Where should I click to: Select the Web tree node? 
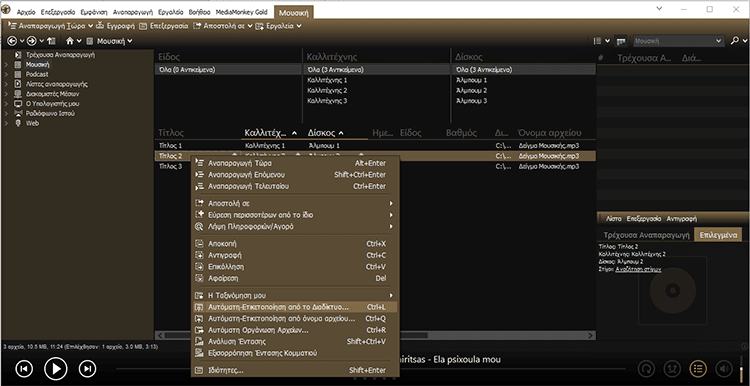coord(32,123)
